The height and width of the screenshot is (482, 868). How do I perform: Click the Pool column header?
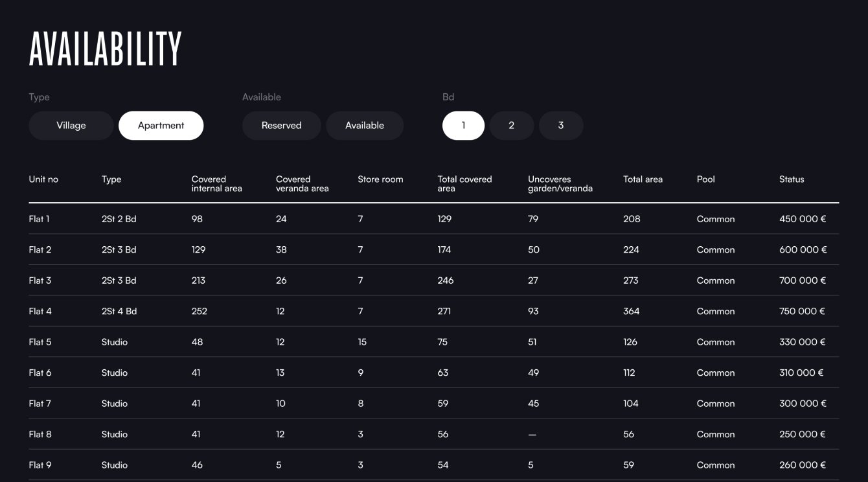point(705,179)
